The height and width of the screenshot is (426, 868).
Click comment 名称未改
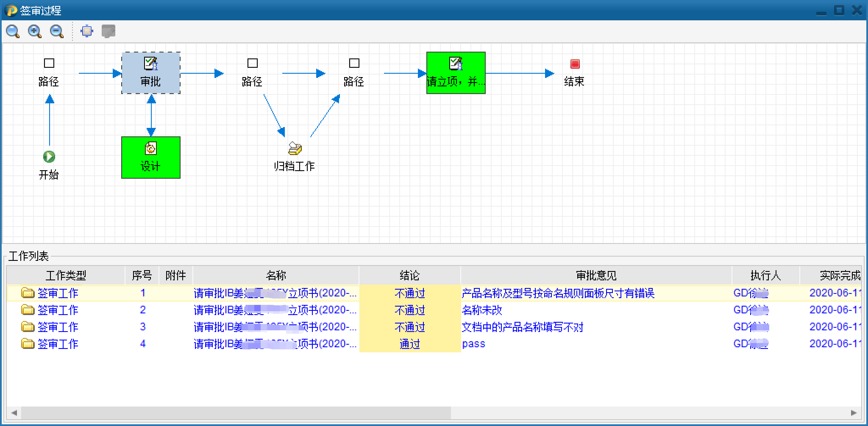tap(482, 310)
